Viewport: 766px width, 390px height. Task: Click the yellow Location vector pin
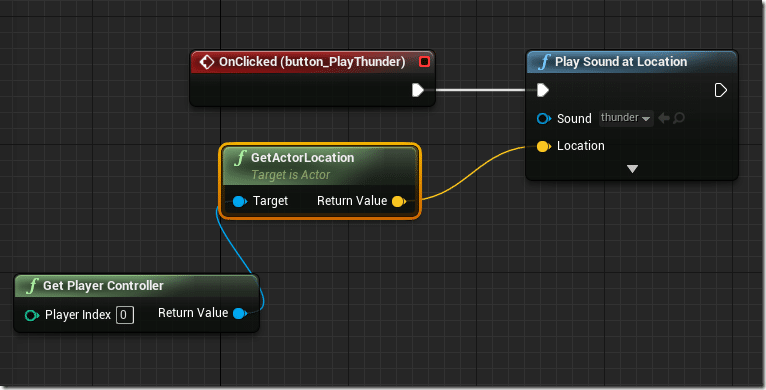(543, 146)
